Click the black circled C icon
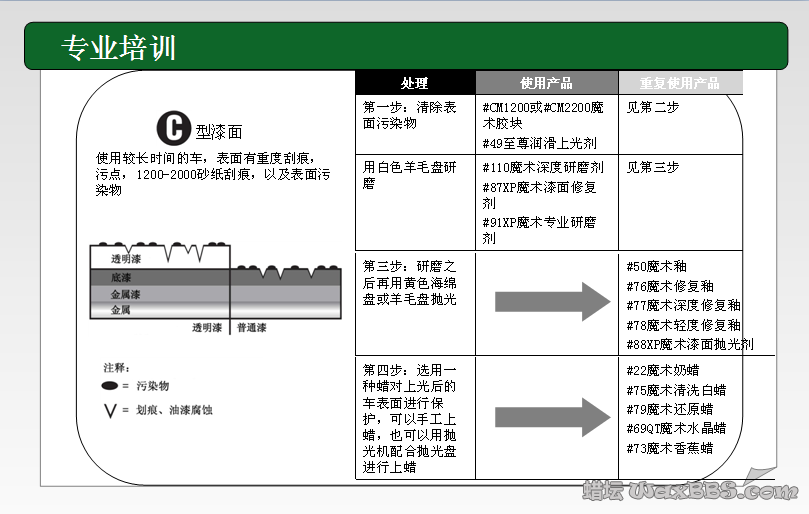 tap(172, 128)
